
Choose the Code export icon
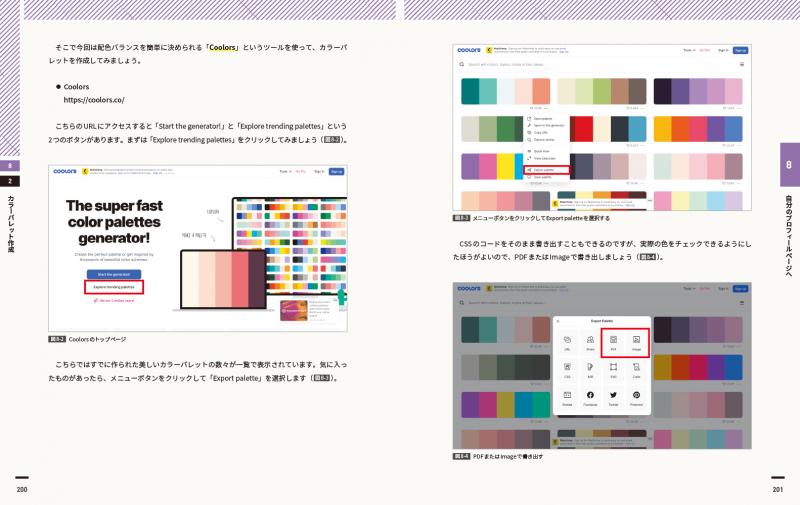pyautogui.click(x=636, y=367)
